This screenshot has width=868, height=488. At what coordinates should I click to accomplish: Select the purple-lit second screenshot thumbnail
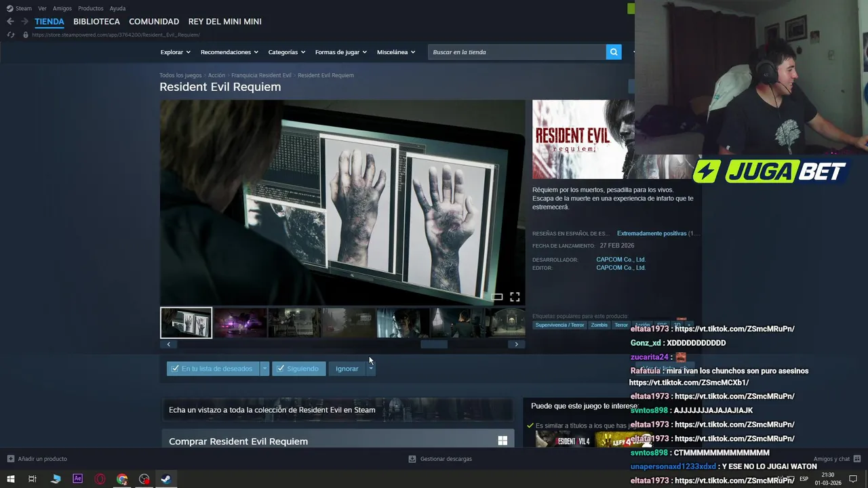241,323
